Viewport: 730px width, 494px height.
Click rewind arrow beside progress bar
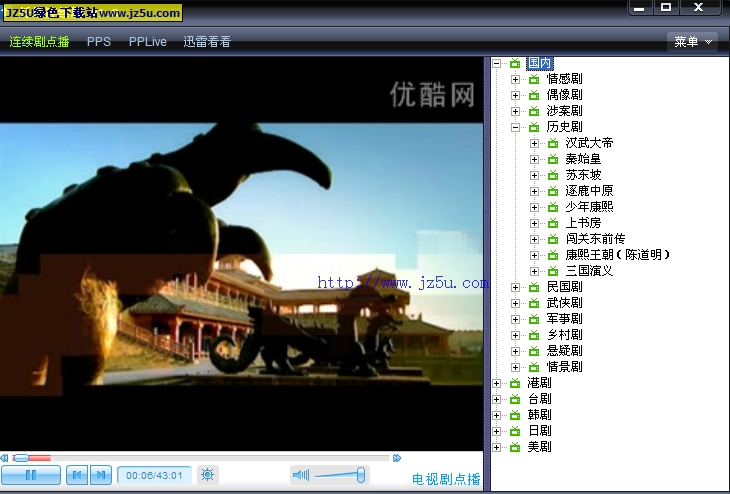click(x=4, y=458)
